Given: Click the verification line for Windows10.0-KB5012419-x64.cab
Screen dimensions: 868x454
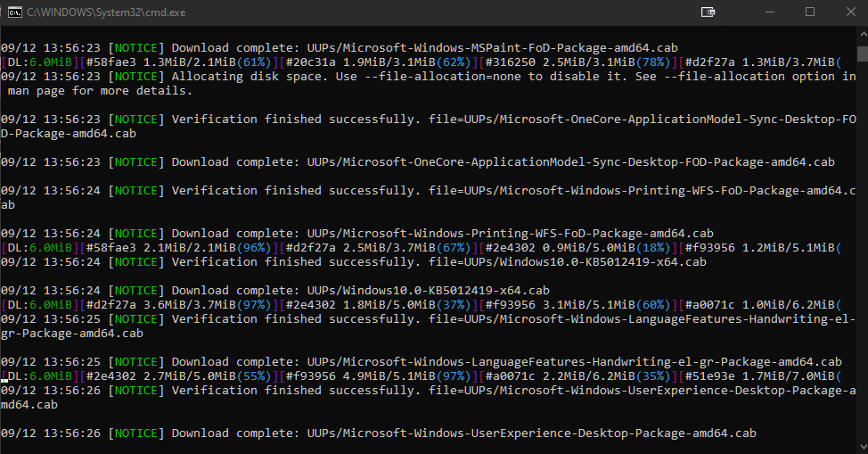Looking at the screenshot, I should [x=354, y=262].
